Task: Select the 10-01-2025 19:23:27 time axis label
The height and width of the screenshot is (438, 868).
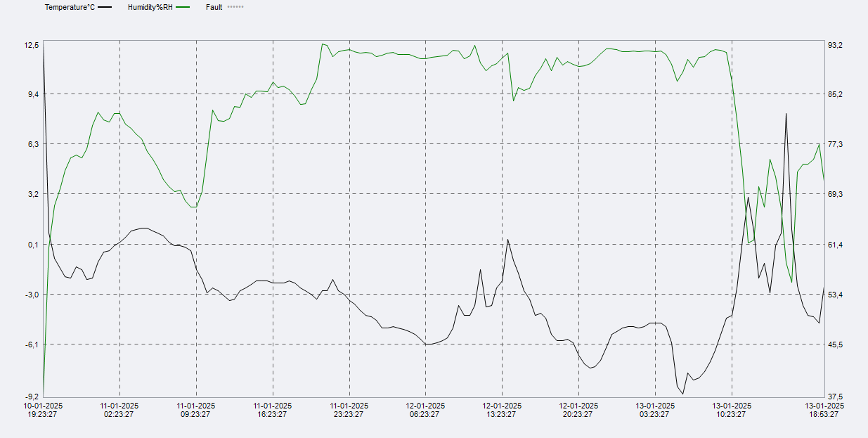Action: pos(44,410)
